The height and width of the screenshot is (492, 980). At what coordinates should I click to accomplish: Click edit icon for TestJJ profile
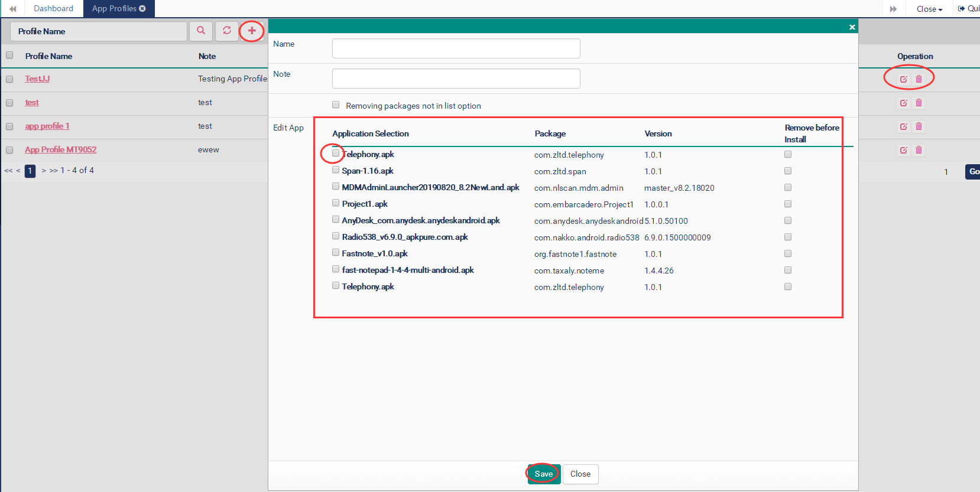tap(903, 79)
